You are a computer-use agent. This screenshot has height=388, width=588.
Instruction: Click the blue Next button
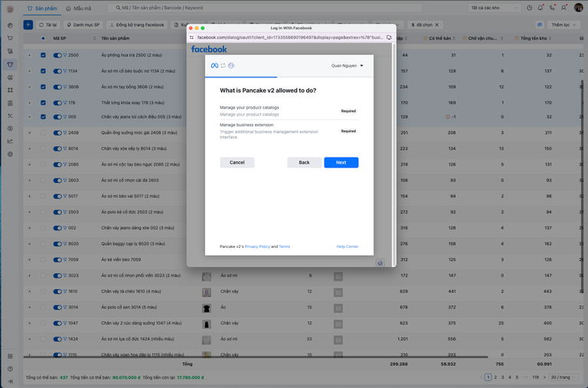(x=341, y=162)
